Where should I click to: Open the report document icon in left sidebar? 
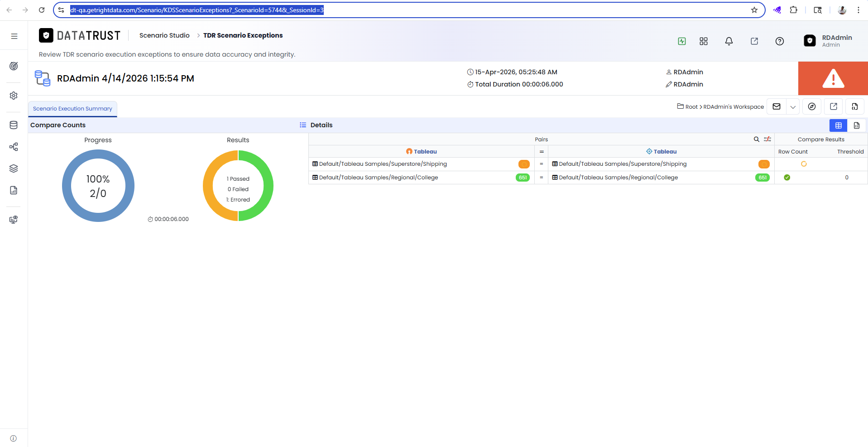tap(14, 190)
